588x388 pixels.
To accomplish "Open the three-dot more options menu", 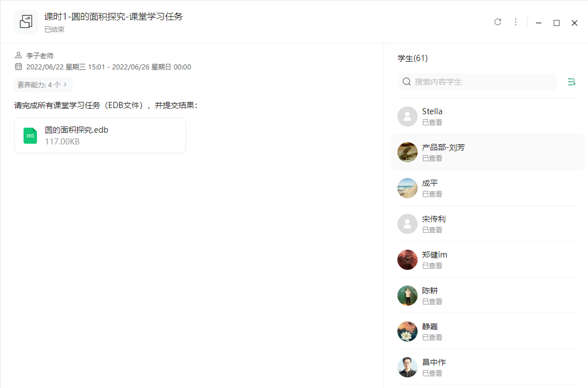I will [x=516, y=22].
